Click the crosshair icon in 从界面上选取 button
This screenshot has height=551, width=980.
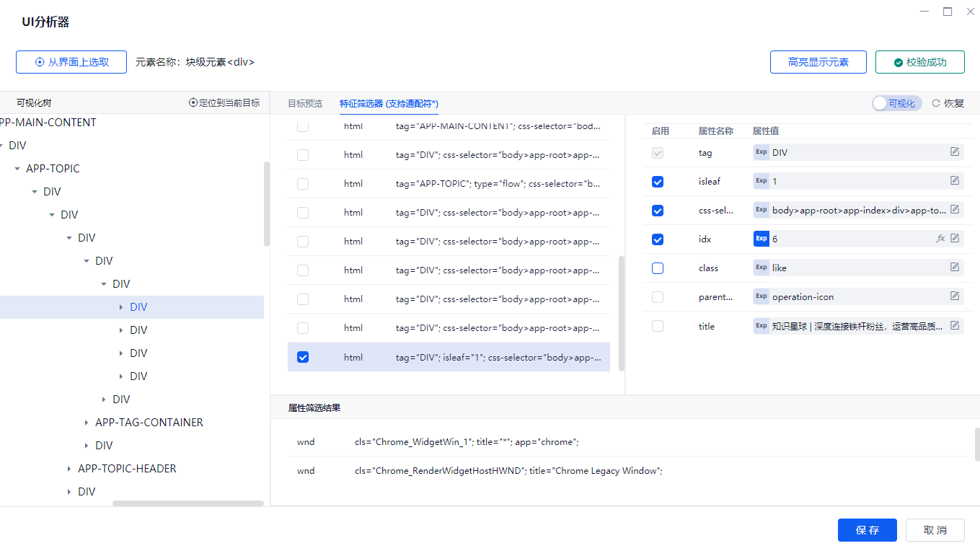click(x=40, y=62)
